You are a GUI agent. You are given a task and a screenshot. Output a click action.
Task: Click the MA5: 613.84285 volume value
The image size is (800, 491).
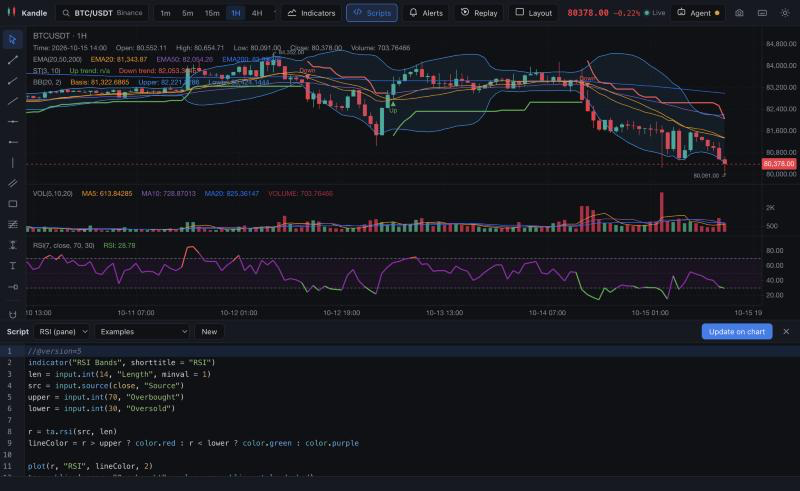pos(107,193)
